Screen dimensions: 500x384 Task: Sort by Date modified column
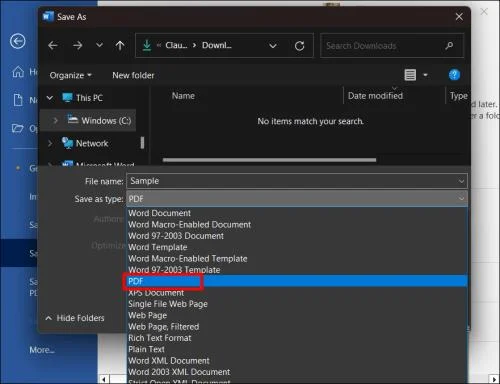[x=375, y=96]
